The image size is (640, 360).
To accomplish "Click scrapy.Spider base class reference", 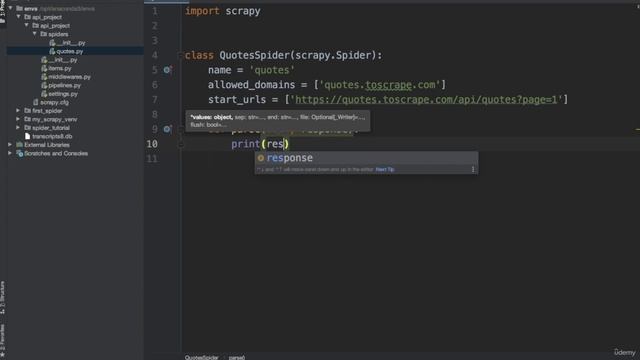I will pyautogui.click(x=332, y=55).
